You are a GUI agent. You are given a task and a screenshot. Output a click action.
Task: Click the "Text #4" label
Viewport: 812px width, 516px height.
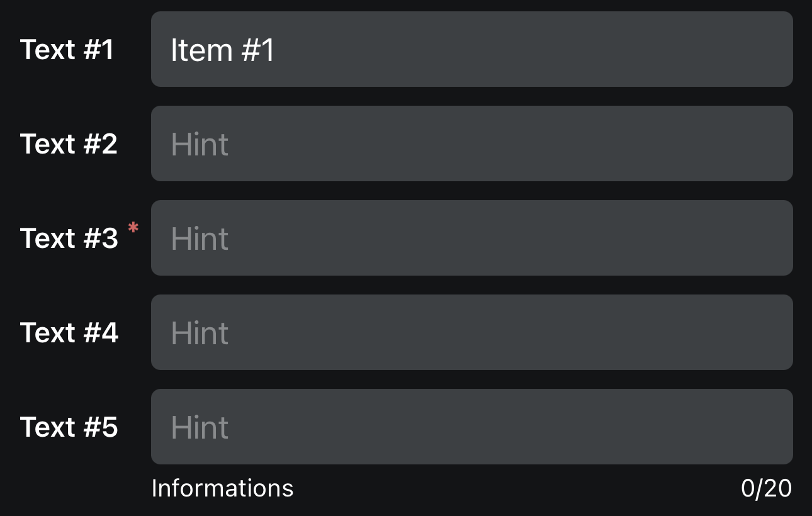tap(69, 332)
